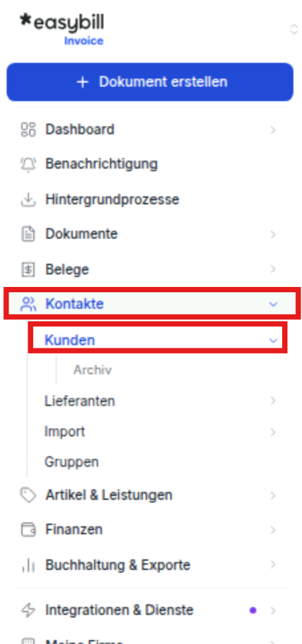Collapse the Kunden submenu chevron
302x644 pixels.
[274, 341]
